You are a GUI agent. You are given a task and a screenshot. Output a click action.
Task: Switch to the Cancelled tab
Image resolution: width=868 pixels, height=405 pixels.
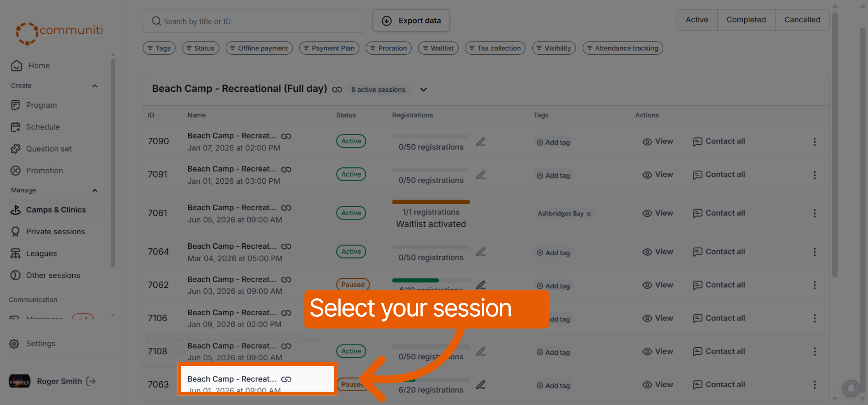tap(802, 20)
